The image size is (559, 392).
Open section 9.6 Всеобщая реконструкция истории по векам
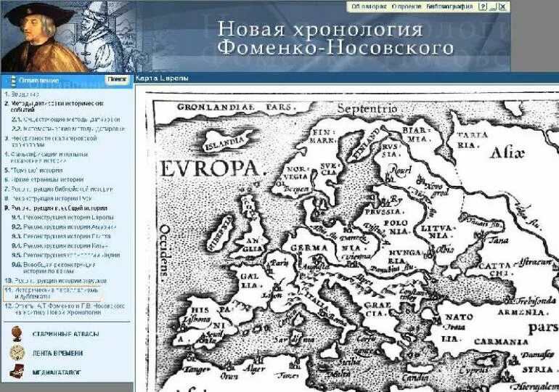click(54, 268)
